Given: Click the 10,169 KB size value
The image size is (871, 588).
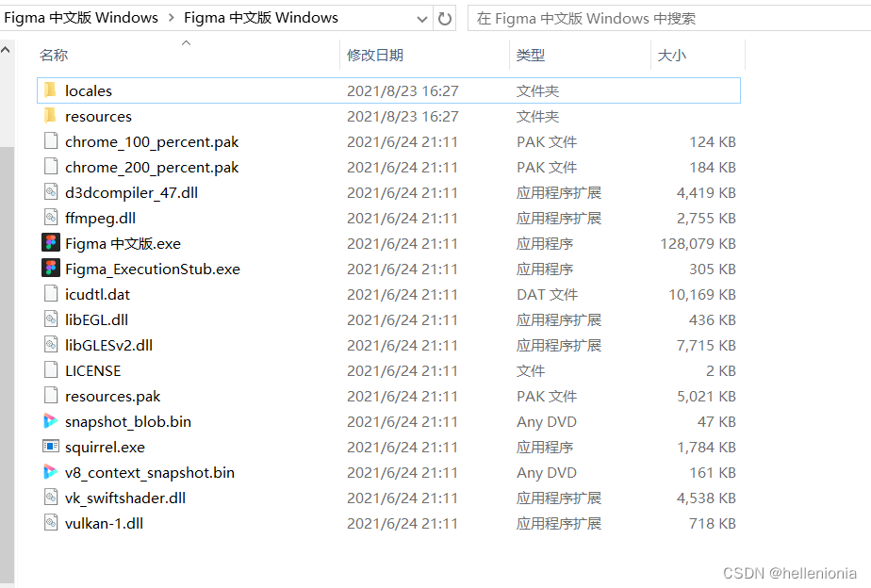Looking at the screenshot, I should point(702,294).
